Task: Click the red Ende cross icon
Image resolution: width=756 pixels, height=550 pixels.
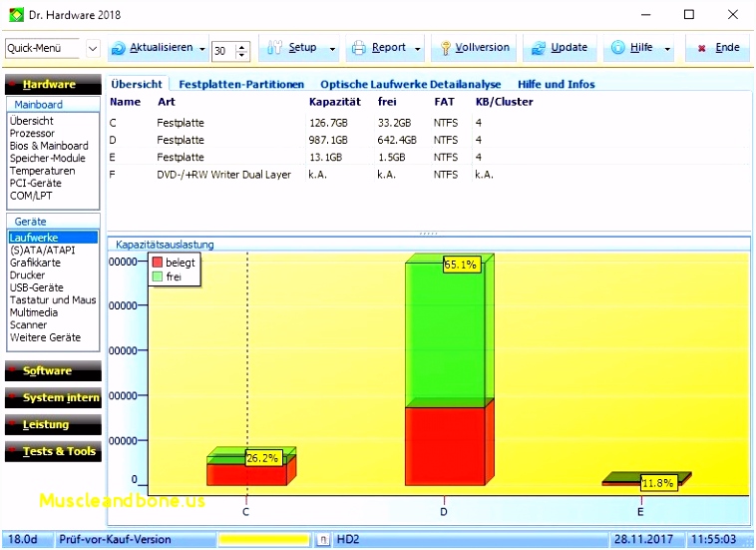Action: coord(701,48)
